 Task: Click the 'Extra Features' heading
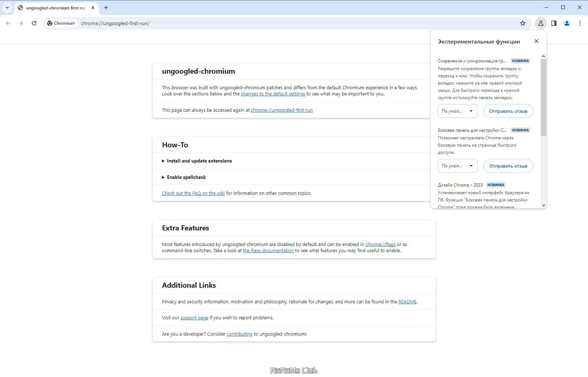[185, 228]
